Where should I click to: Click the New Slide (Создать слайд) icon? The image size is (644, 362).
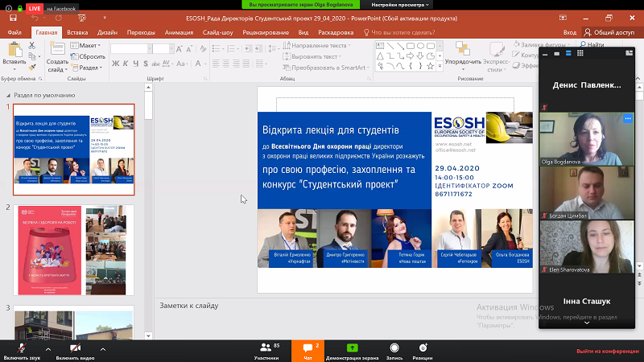[57, 49]
